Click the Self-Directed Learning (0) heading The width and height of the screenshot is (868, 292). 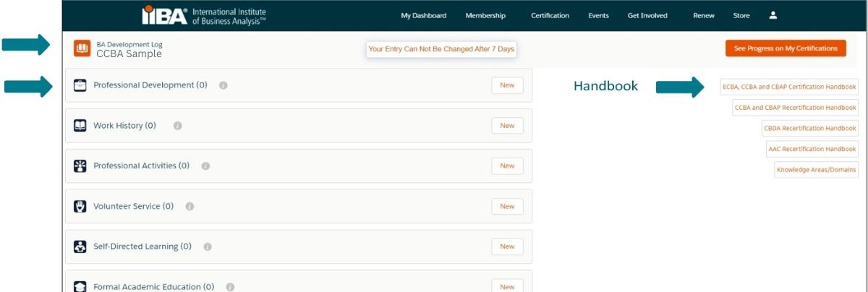(x=142, y=246)
